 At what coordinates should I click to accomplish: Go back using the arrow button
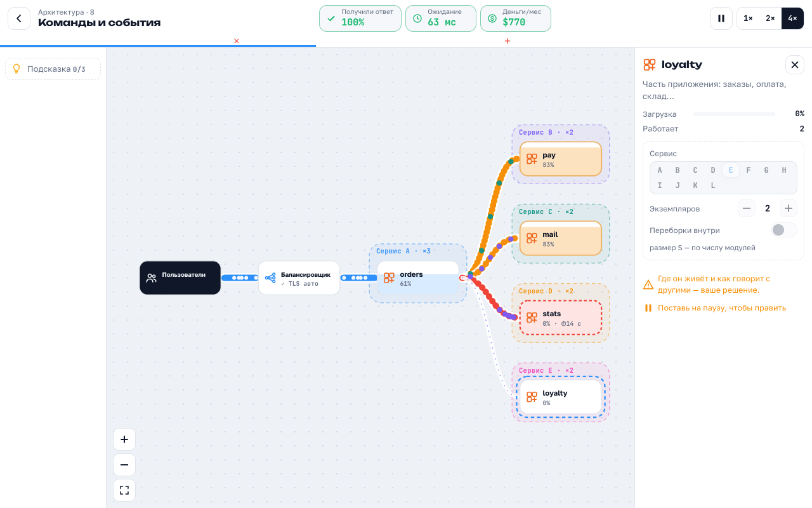[19, 18]
